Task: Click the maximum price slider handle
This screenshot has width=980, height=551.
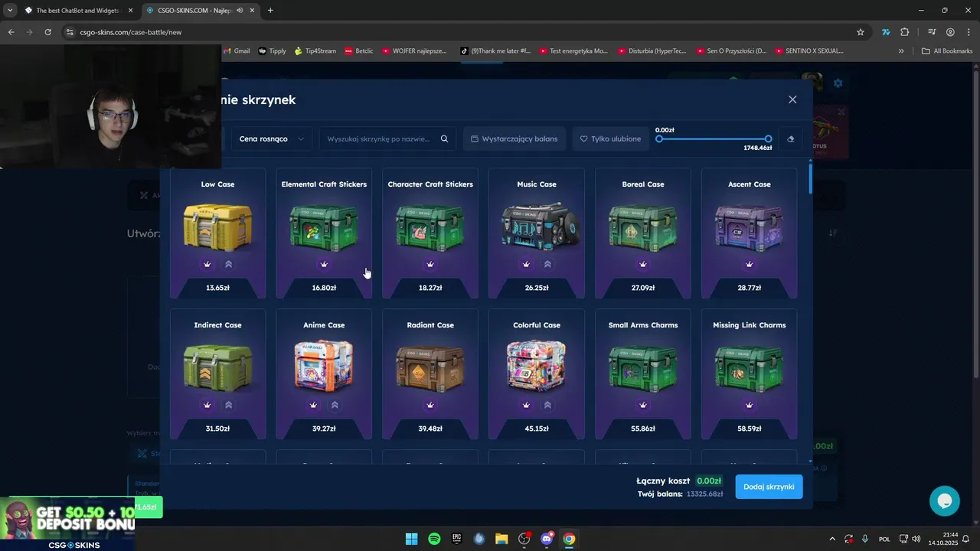Action: pos(768,139)
